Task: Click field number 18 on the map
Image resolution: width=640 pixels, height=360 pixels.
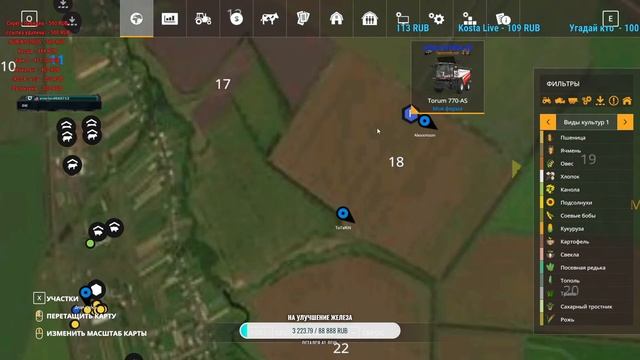Action: coord(396,162)
